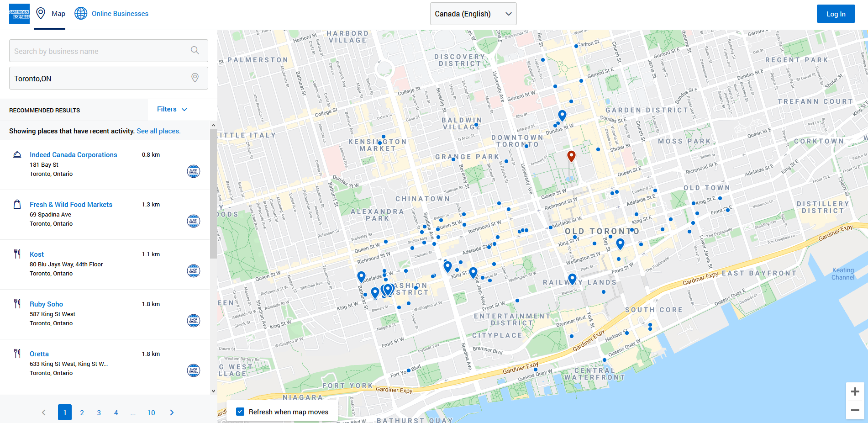
Task: Click the 0.8 km distance text
Action: 151,155
